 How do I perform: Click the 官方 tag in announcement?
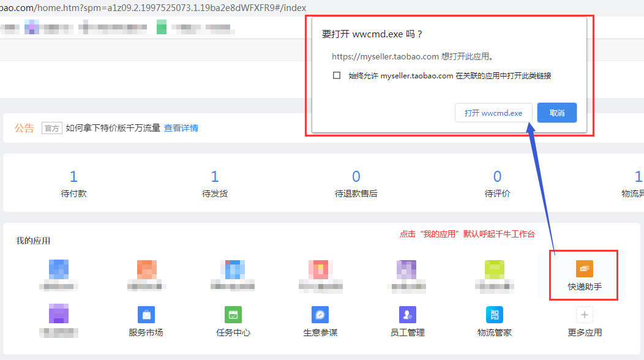pyautogui.click(x=52, y=128)
